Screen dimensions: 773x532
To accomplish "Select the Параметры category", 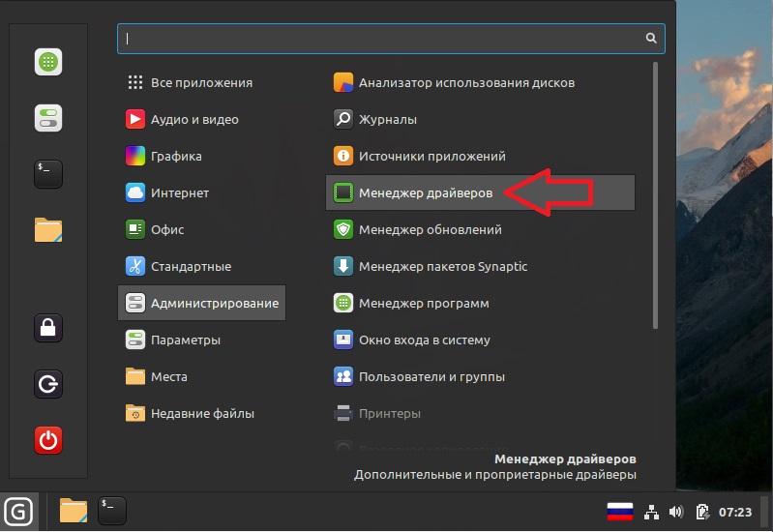I will coord(185,340).
